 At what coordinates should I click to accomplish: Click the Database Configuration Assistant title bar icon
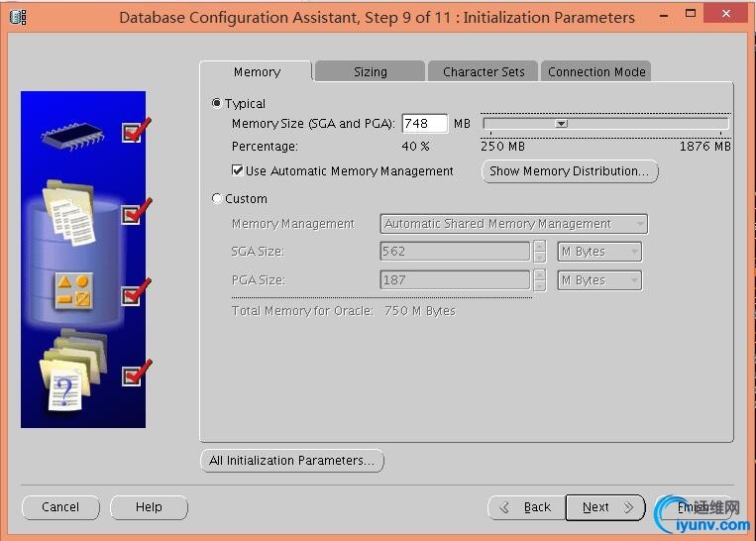(18, 18)
